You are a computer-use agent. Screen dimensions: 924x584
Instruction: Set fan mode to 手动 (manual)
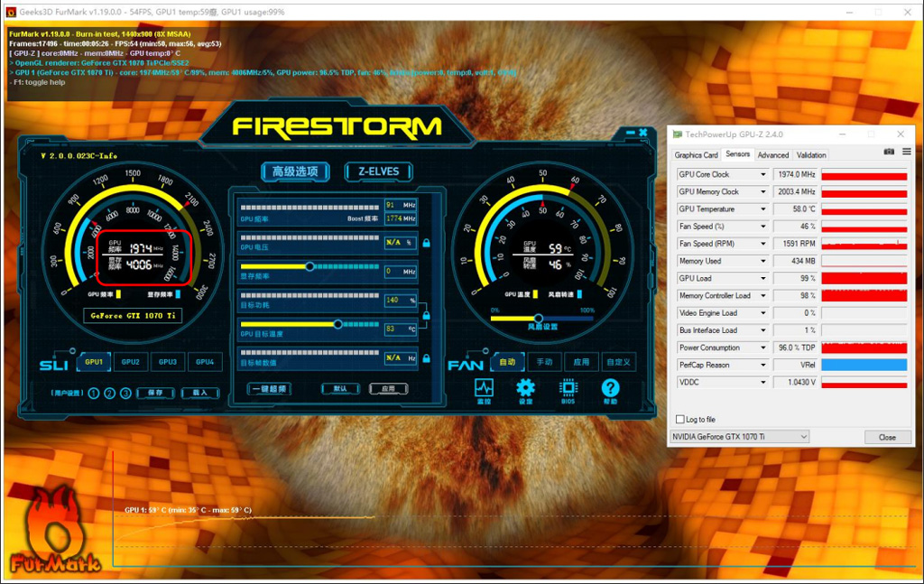click(544, 362)
